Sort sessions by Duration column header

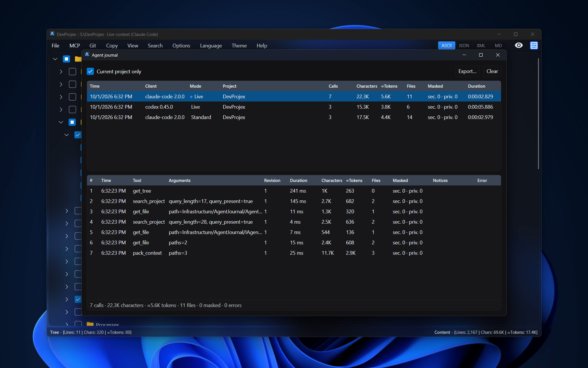[476, 86]
